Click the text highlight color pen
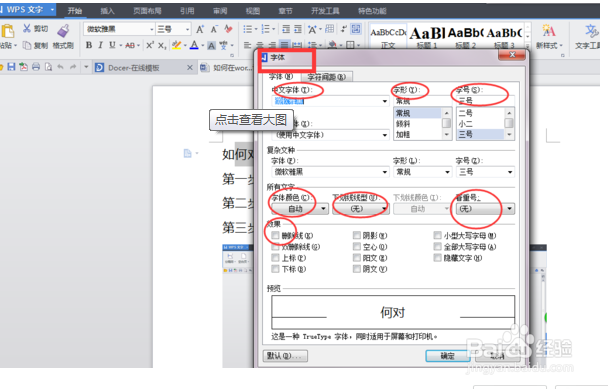The width and height of the screenshot is (608, 389). [x=176, y=45]
